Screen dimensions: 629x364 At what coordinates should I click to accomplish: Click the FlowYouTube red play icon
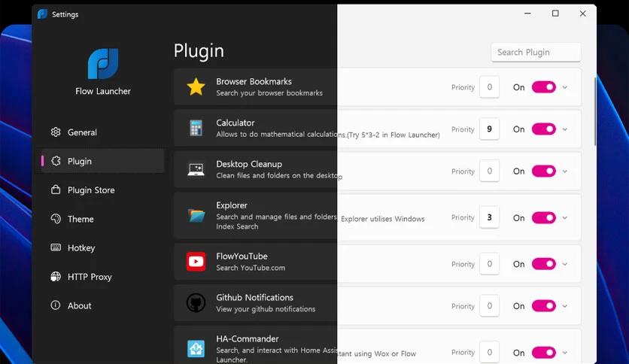click(x=196, y=262)
